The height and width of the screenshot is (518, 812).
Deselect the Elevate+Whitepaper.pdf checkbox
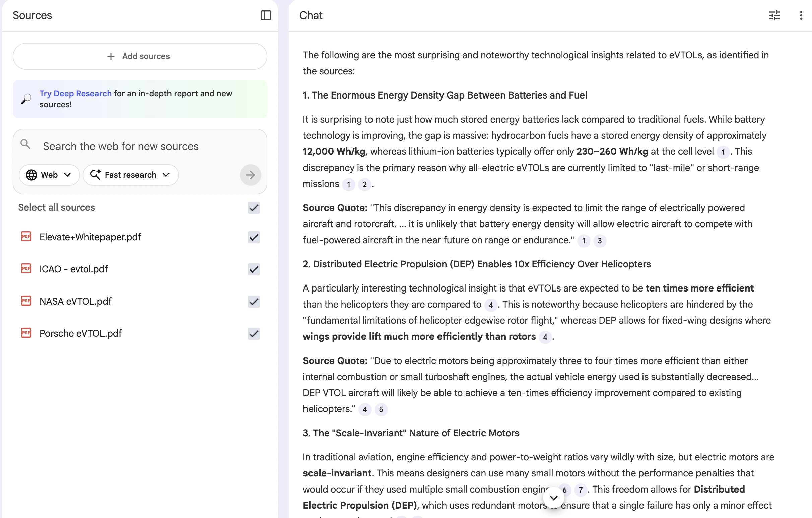tap(254, 237)
